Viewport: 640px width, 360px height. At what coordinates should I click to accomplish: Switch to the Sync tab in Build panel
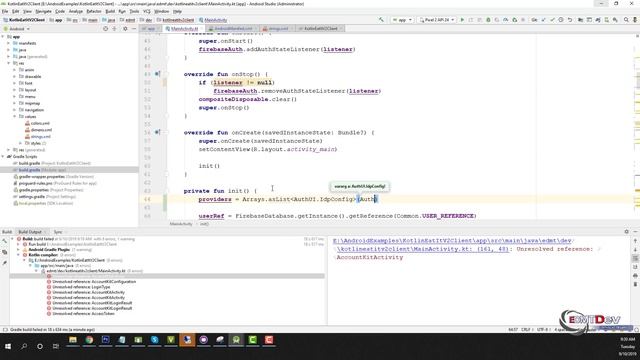tap(58, 232)
